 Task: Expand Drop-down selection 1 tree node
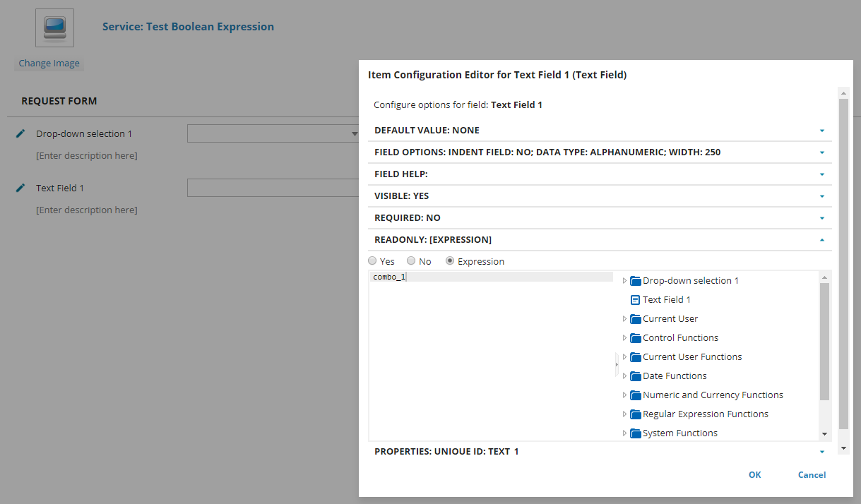pyautogui.click(x=624, y=281)
